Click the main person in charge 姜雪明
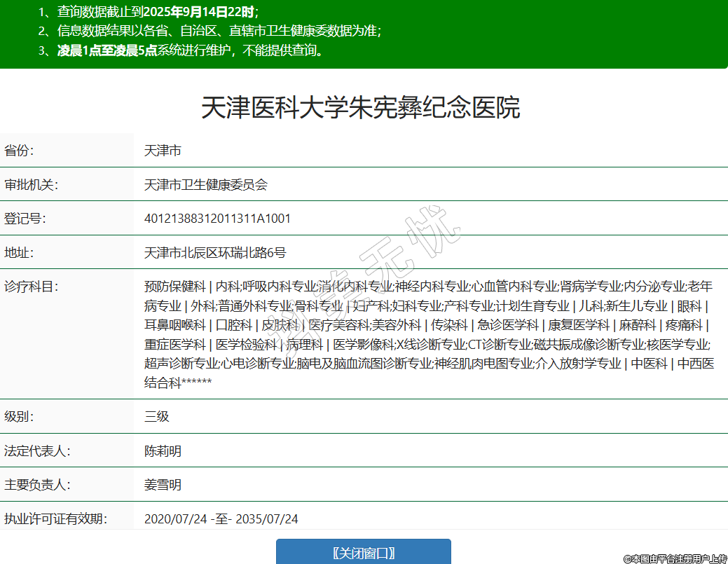This screenshot has width=728, height=564. coord(163,485)
